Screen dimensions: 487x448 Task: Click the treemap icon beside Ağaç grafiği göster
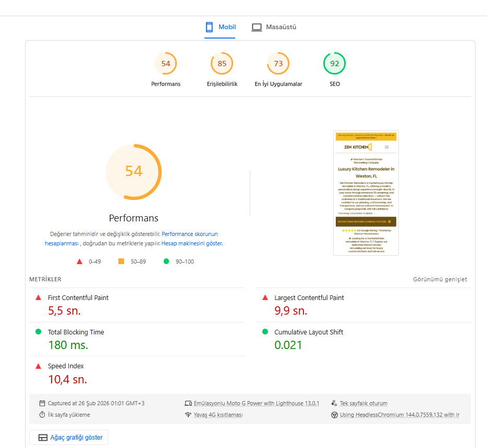[43, 438]
